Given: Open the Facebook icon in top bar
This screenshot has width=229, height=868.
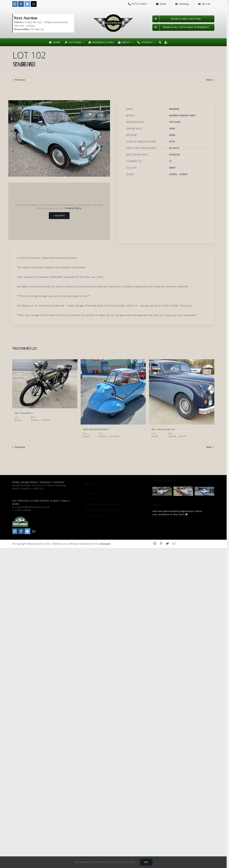Looking at the screenshot, I should pyautogui.click(x=21, y=4).
